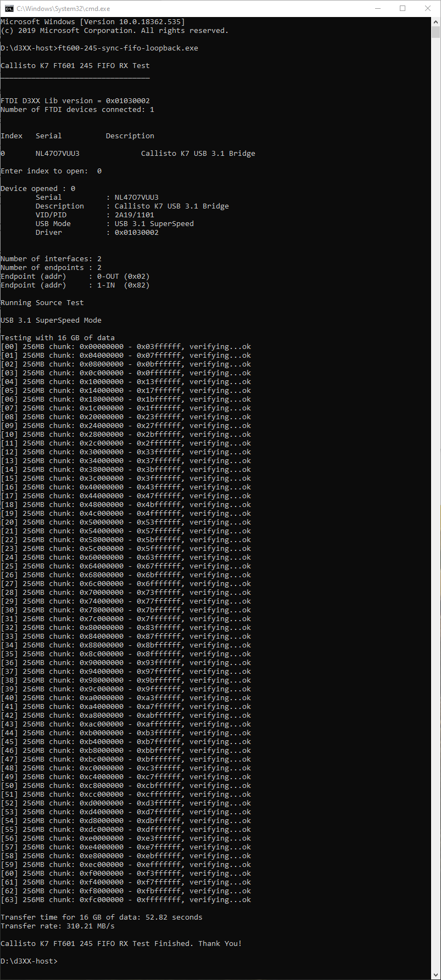Click the vertical scrollbar thumb

[436, 33]
